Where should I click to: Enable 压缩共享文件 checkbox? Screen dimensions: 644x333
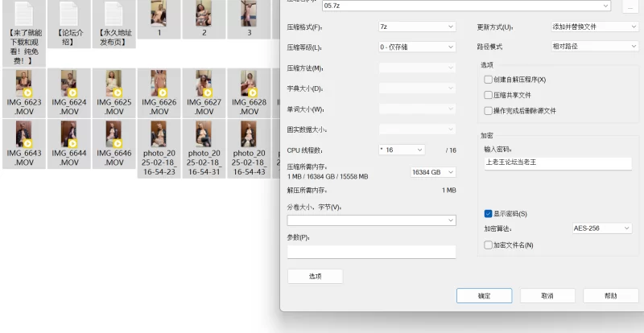[488, 95]
